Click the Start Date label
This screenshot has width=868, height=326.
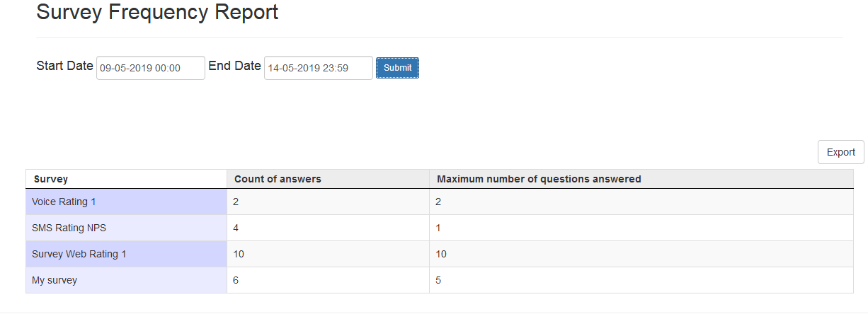pos(64,66)
